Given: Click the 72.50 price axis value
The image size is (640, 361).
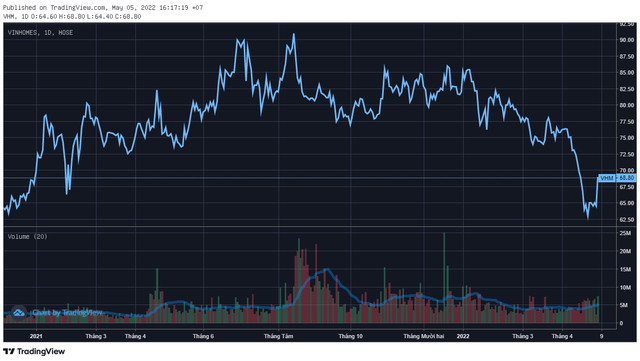Looking at the screenshot, I should click(x=627, y=154).
